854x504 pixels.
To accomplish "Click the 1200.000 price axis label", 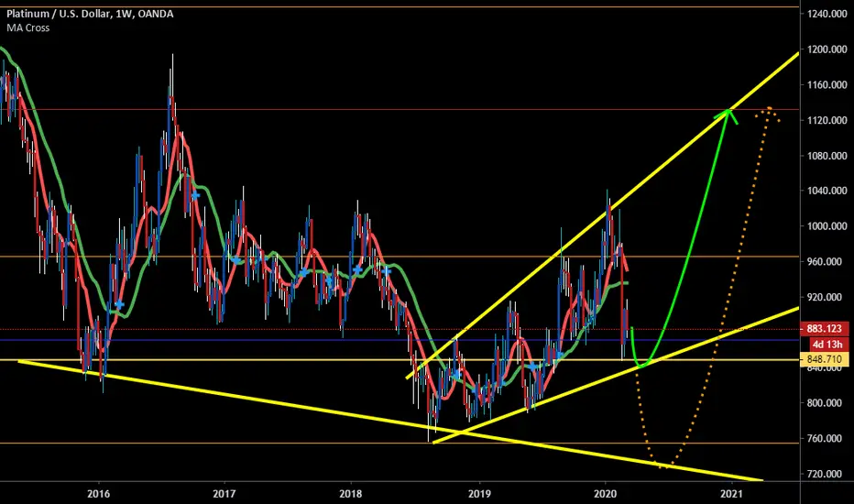I will point(827,49).
